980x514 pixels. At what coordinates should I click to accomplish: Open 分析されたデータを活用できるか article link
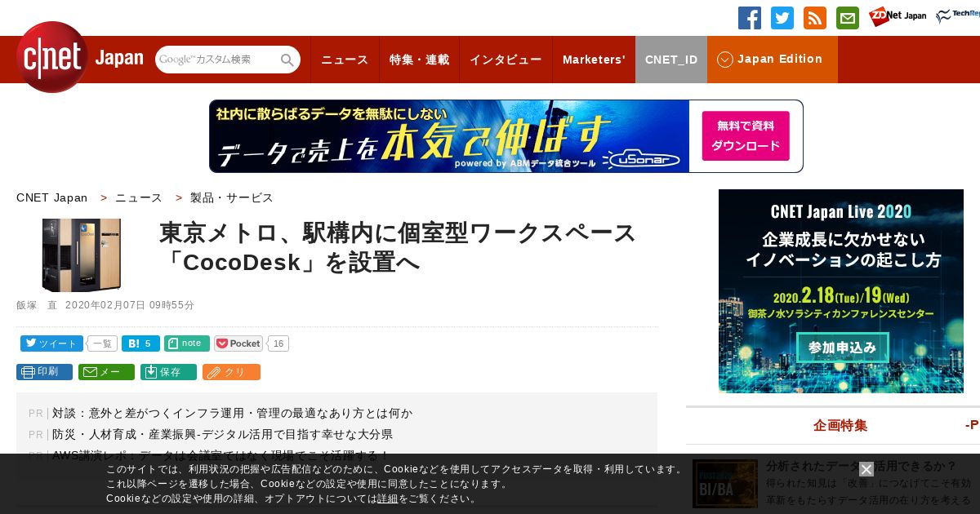coord(862,466)
